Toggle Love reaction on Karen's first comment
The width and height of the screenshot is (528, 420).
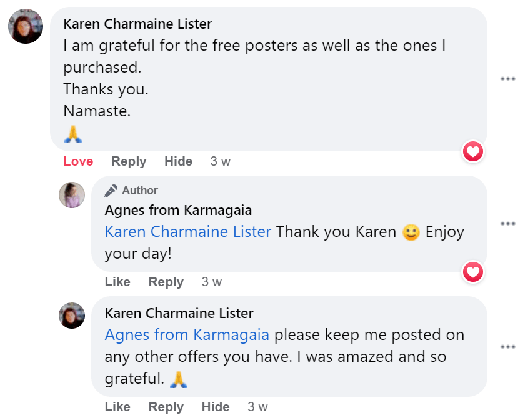click(78, 161)
